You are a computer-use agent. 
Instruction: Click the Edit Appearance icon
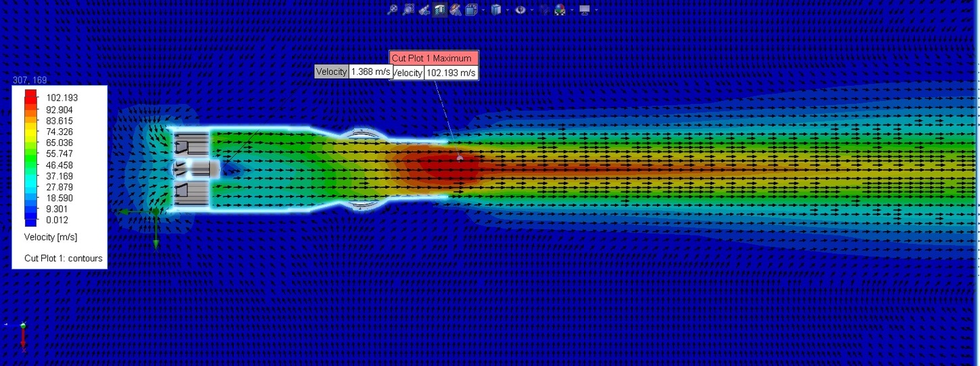coord(544,9)
